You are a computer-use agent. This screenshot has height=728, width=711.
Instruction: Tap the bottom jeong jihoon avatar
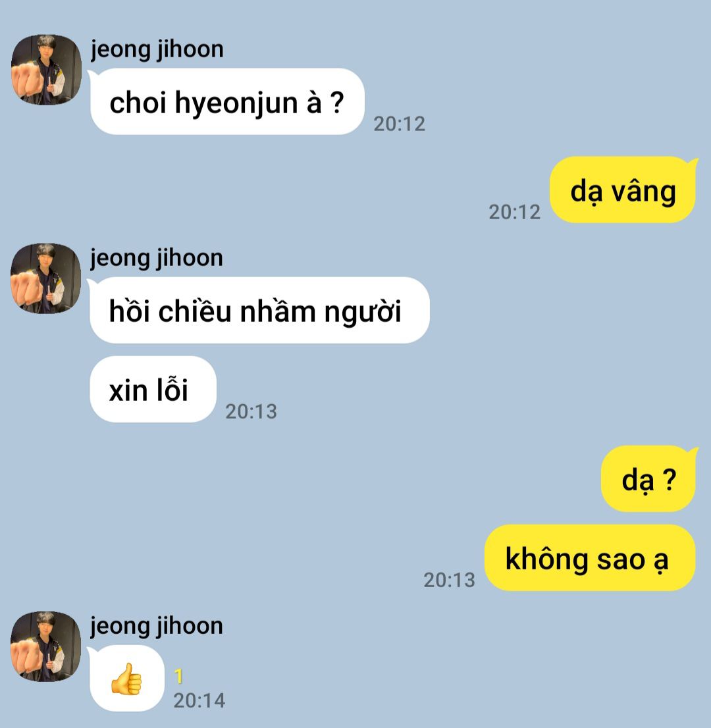coord(46,647)
